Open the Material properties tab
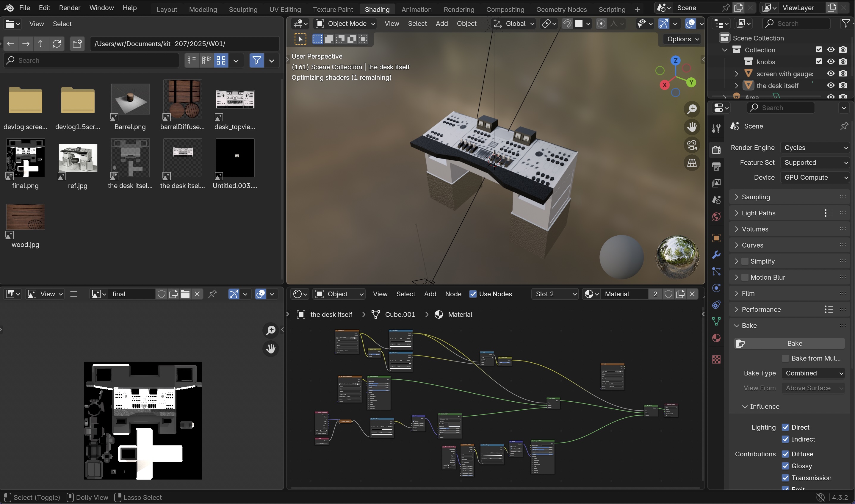This screenshot has width=855, height=504. (716, 338)
